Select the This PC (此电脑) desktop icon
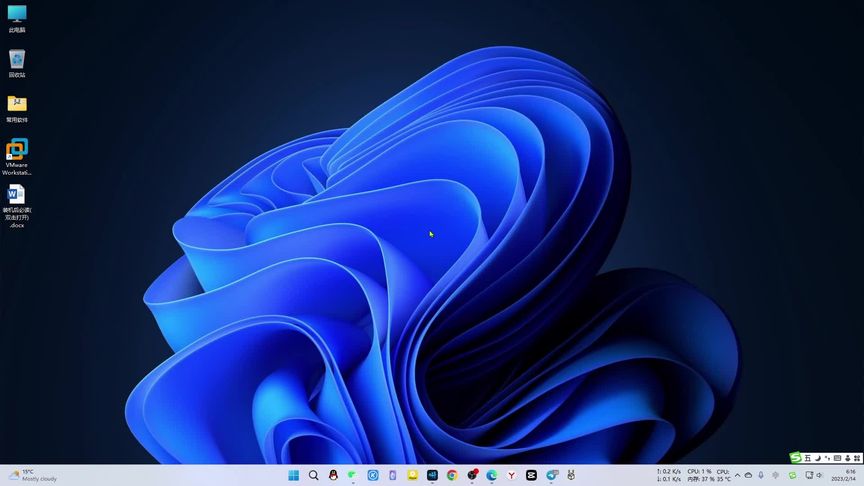Viewport: 864px width, 486px height. click(x=17, y=18)
